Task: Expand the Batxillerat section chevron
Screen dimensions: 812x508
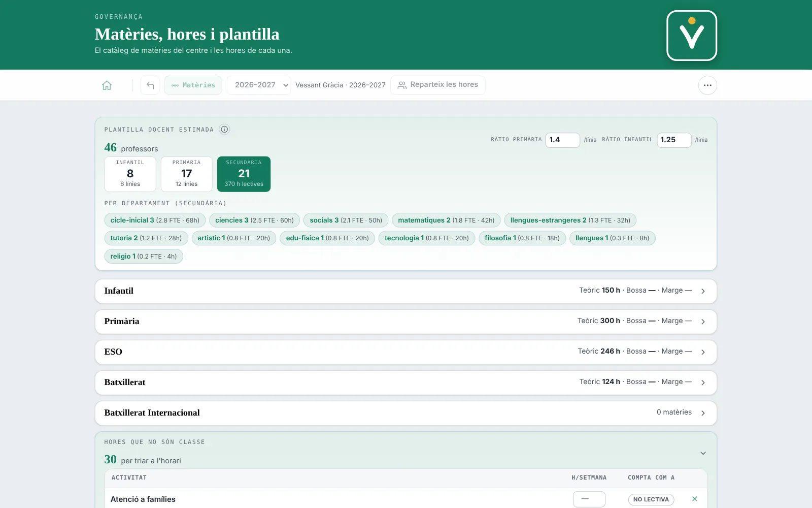Action: [703, 383]
